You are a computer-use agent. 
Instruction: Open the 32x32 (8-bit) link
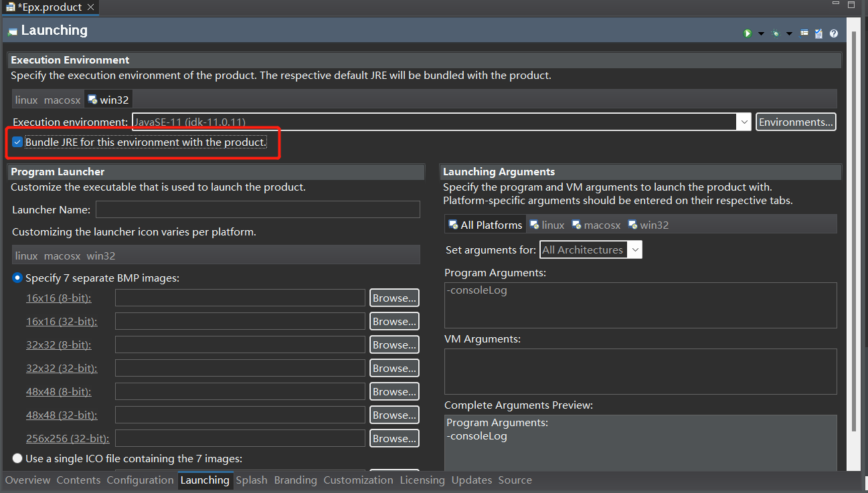click(x=59, y=345)
